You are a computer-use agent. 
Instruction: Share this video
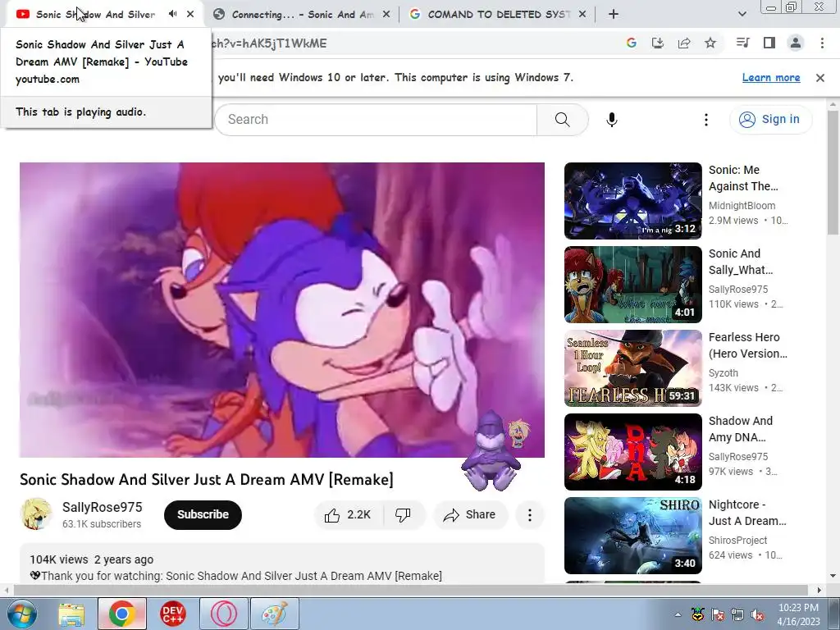coord(470,515)
